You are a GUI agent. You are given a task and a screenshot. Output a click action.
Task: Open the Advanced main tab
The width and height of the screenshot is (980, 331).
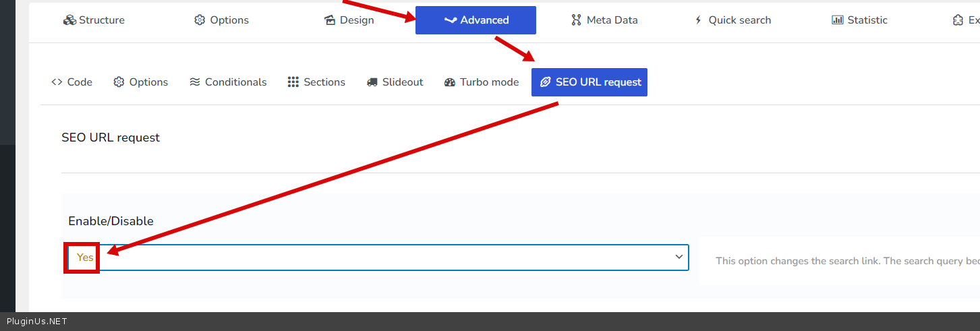pyautogui.click(x=475, y=20)
